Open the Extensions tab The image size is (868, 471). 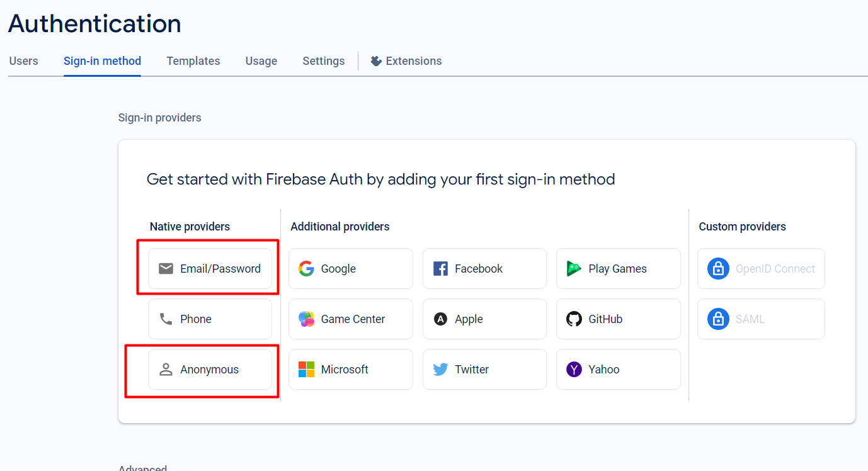coord(406,61)
